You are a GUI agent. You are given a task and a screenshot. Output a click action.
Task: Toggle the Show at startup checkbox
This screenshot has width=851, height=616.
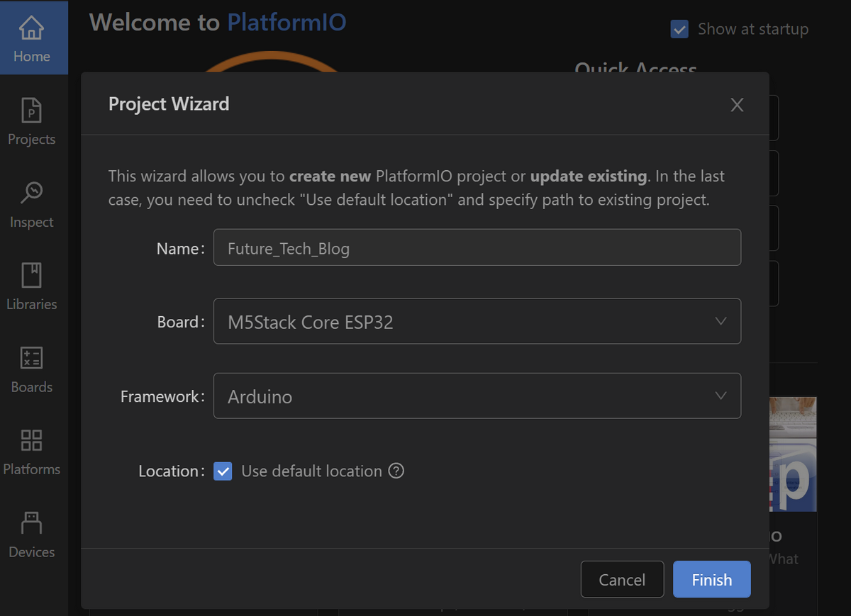(x=679, y=29)
